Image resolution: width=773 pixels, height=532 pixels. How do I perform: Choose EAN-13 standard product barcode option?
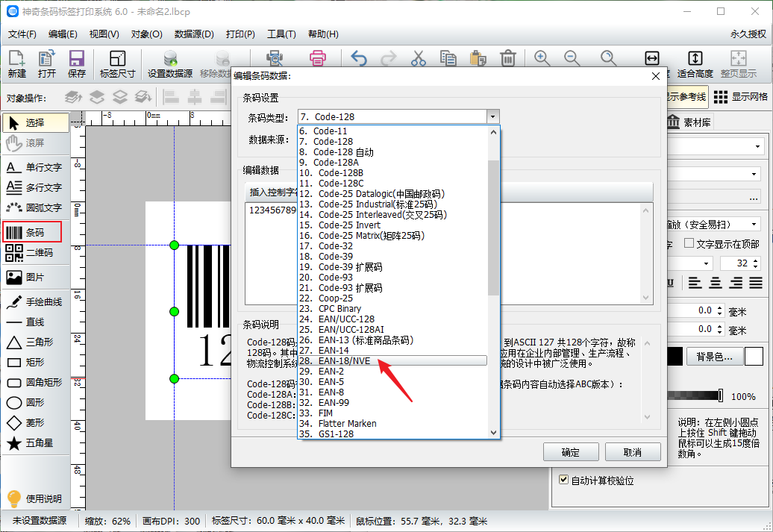(366, 339)
